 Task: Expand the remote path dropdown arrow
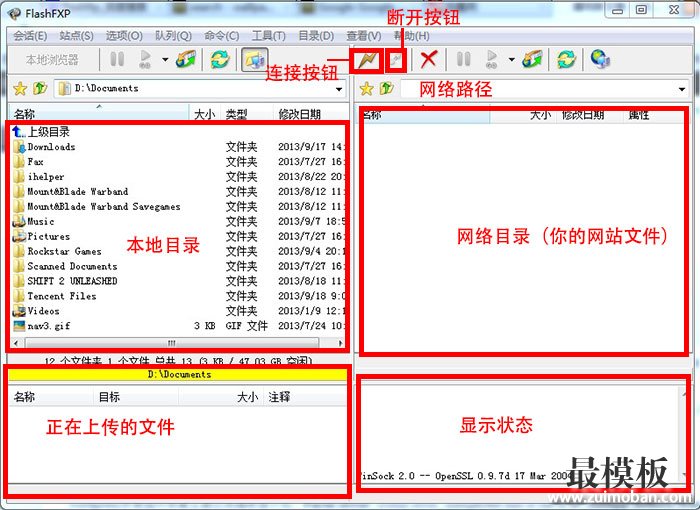(681, 89)
